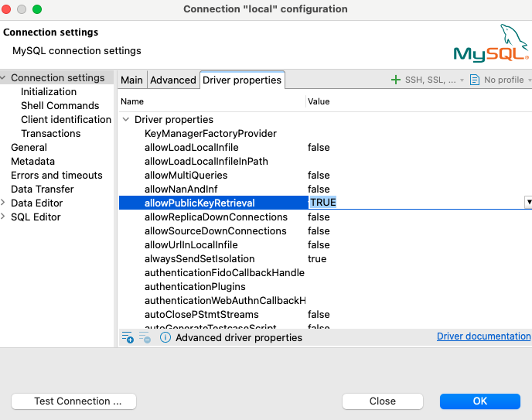Click the true value of alwaysSendSetIsolation
Image resolution: width=532 pixels, height=420 pixels.
point(317,258)
